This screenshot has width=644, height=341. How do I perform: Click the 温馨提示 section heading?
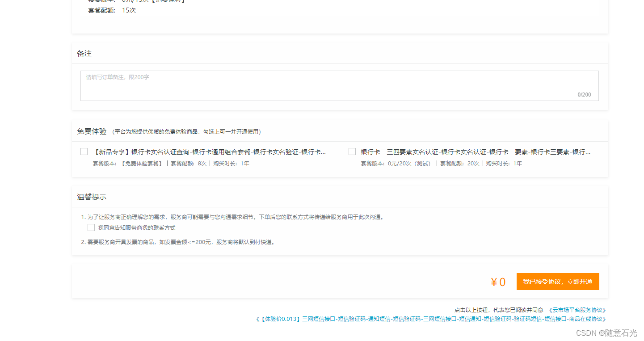[92, 197]
